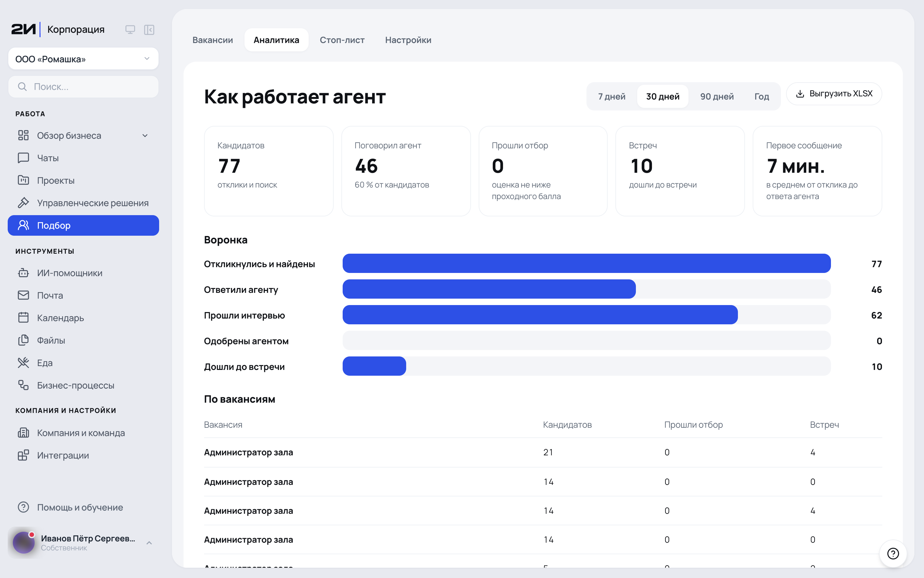Expand the user profile menu chevron

point(149,542)
